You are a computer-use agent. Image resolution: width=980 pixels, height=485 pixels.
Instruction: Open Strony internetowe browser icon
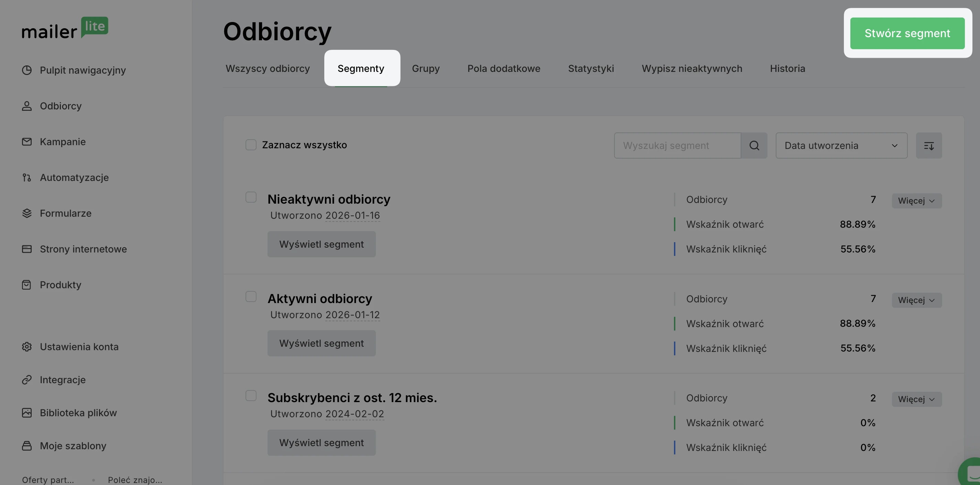[x=26, y=249]
